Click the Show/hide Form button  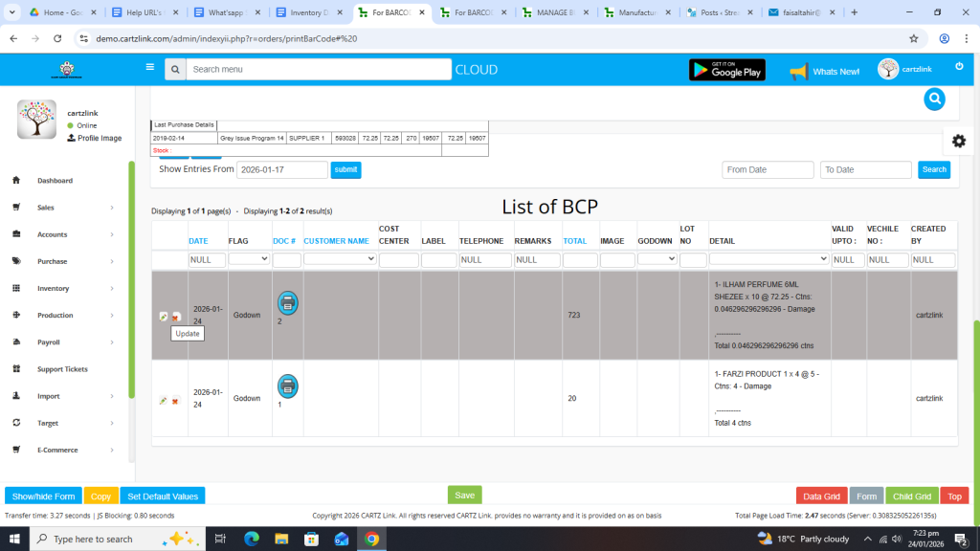43,496
